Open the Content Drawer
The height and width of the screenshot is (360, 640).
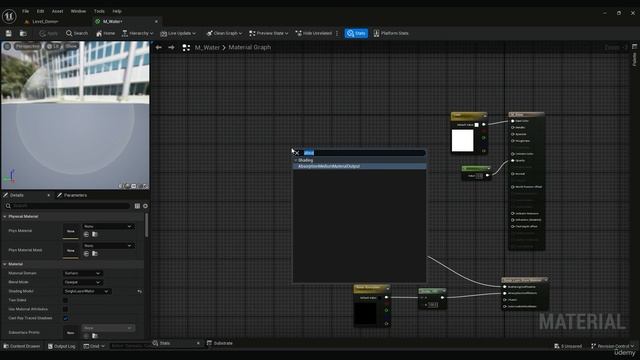click(x=22, y=347)
